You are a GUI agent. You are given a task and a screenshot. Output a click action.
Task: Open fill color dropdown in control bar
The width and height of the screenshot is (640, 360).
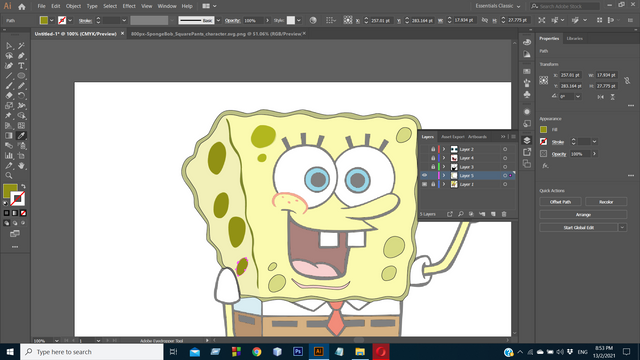51,20
